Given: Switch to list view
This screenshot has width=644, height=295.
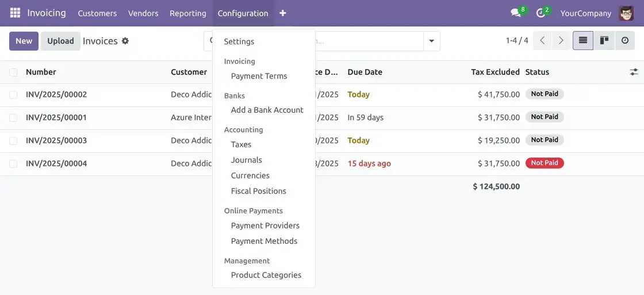Looking at the screenshot, I should 583,41.
